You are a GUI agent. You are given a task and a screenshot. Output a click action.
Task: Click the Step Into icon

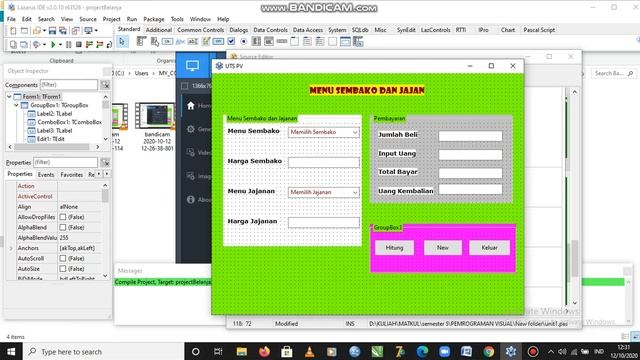[89, 44]
